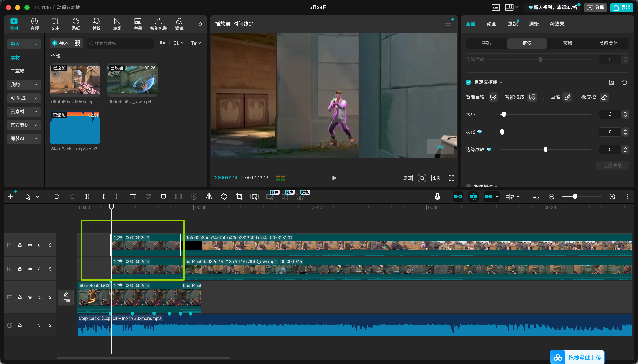
Task: Reset custom cutout with the reset icon
Action: point(624,82)
